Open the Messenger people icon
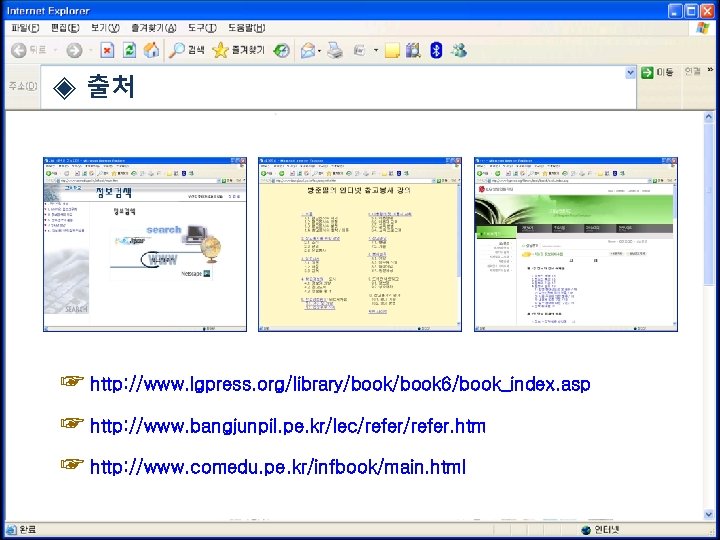Screen dimensions: 720x540 (x=459, y=50)
